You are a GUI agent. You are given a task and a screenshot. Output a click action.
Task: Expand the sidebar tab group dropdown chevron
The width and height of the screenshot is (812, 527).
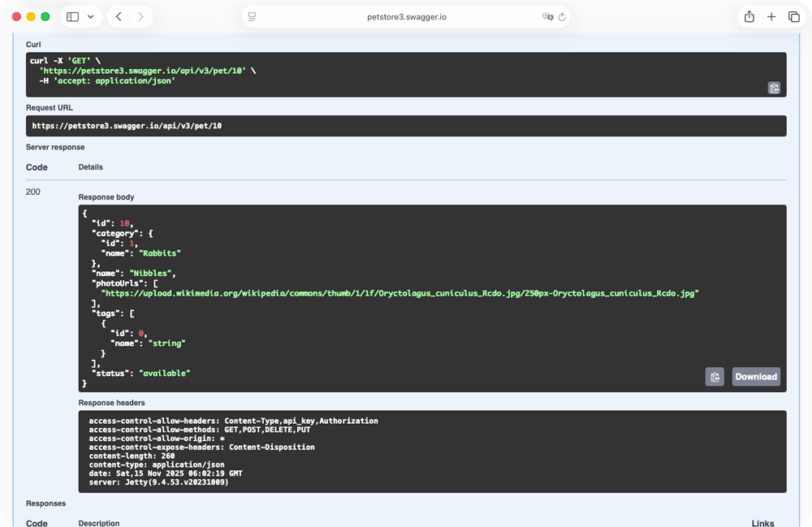pyautogui.click(x=89, y=17)
